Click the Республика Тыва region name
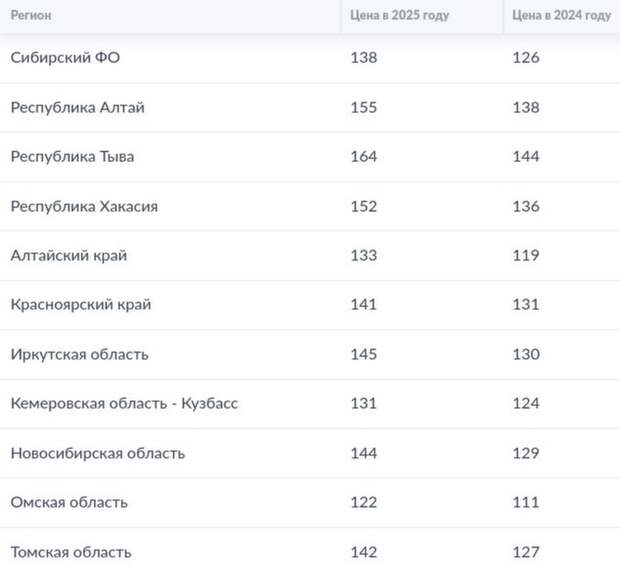The width and height of the screenshot is (620, 575). coord(72,157)
